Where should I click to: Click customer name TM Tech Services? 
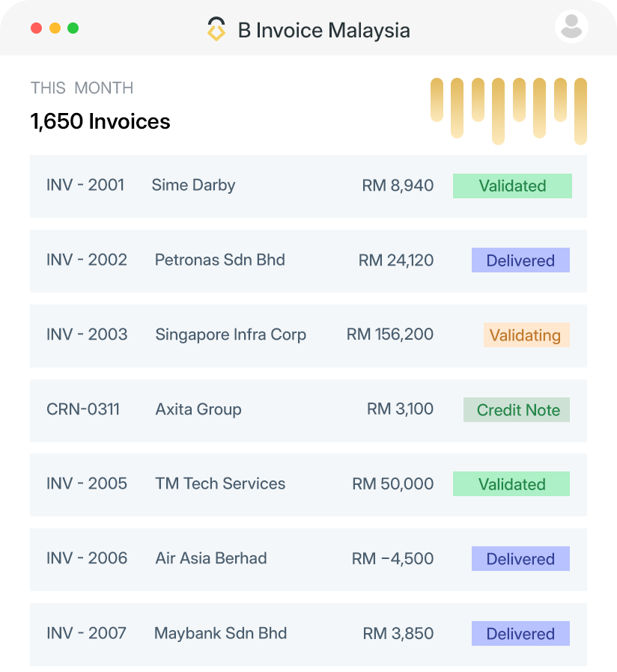click(x=220, y=483)
